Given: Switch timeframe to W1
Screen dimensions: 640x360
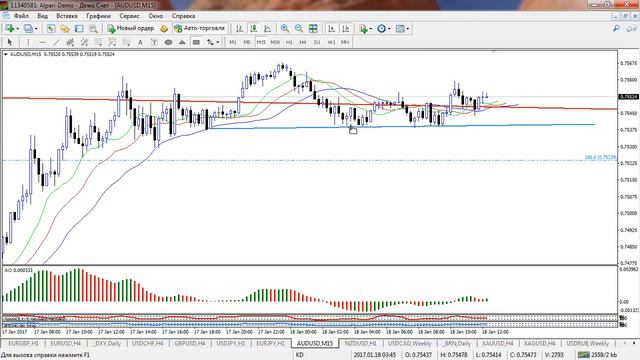Looking at the screenshot, I should coord(331,42).
